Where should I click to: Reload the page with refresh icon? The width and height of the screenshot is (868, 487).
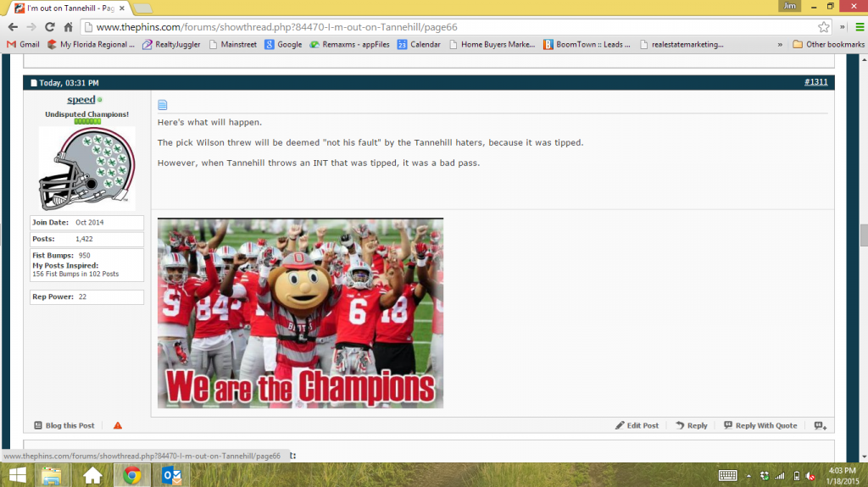coord(50,27)
